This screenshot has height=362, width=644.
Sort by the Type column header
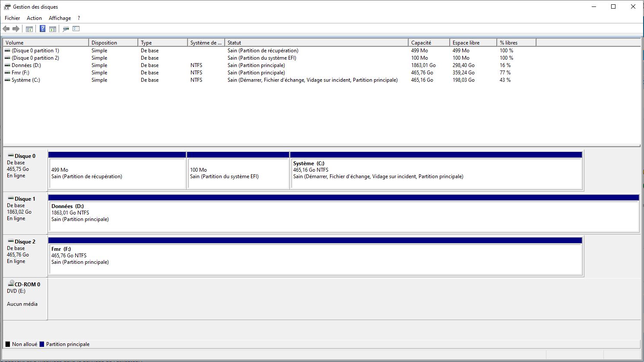tap(162, 43)
